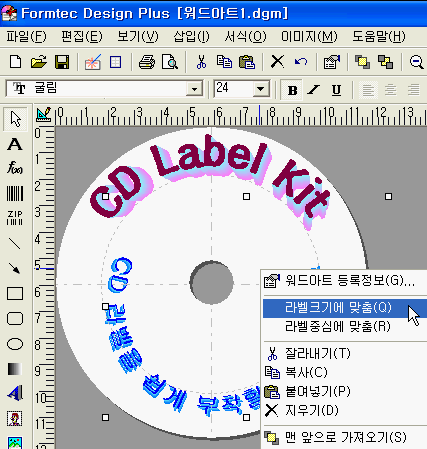
Task: Open print preview with magnifier icon
Action: point(169,62)
